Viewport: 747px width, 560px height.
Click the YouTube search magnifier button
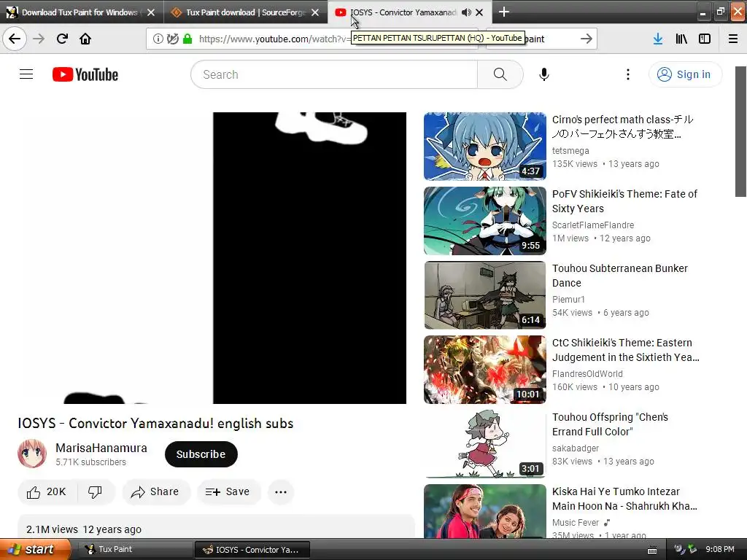click(500, 74)
